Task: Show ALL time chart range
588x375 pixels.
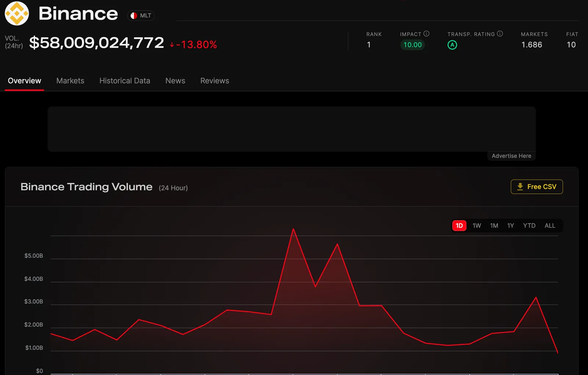Action: [x=550, y=226]
